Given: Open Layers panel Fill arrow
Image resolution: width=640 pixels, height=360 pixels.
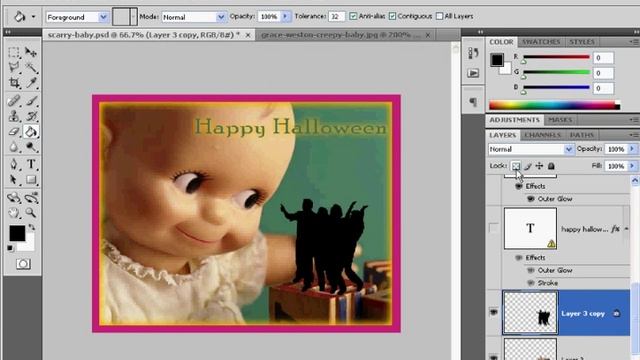Looking at the screenshot, I should point(632,166).
